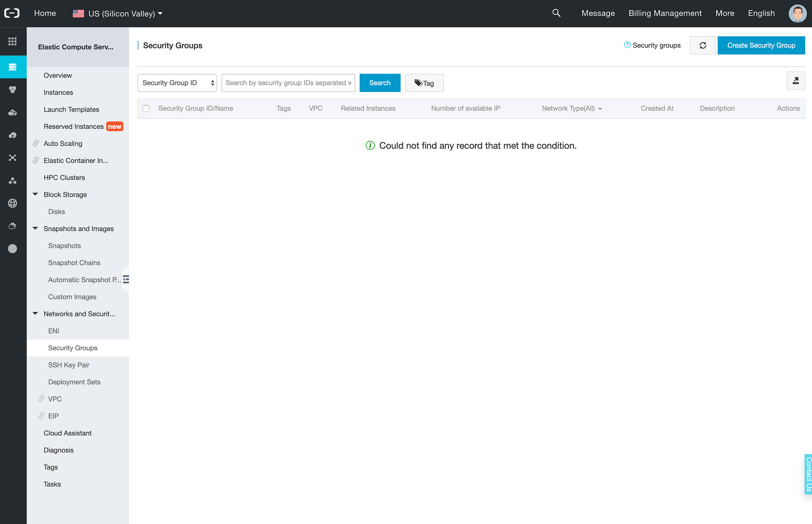Select Instances in the sidebar
Screen dimensions: 812x524
click(x=58, y=92)
